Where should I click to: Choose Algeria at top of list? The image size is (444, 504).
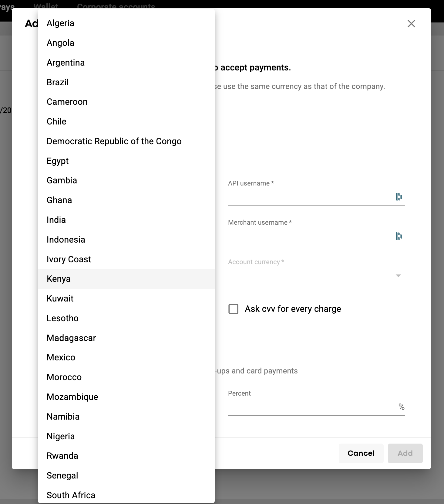click(60, 23)
